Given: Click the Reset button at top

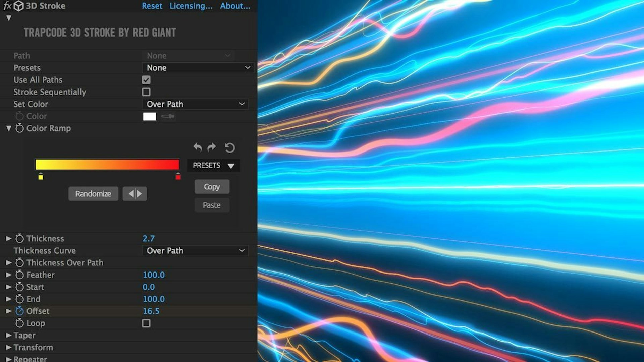Looking at the screenshot, I should pyautogui.click(x=152, y=6).
